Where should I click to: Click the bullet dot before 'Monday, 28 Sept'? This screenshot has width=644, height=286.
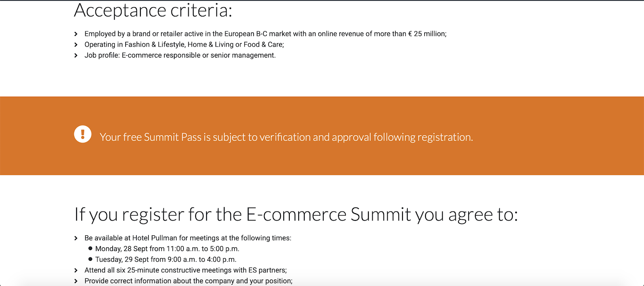[x=90, y=249]
